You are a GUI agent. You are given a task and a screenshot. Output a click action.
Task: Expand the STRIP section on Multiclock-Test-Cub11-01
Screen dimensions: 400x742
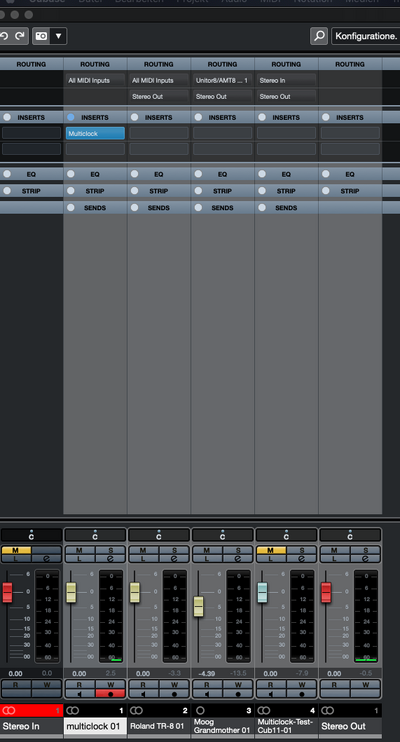pos(286,191)
